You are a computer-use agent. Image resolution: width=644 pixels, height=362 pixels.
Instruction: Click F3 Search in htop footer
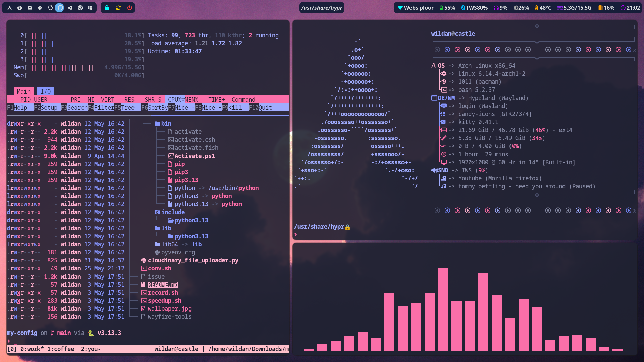pos(74,108)
